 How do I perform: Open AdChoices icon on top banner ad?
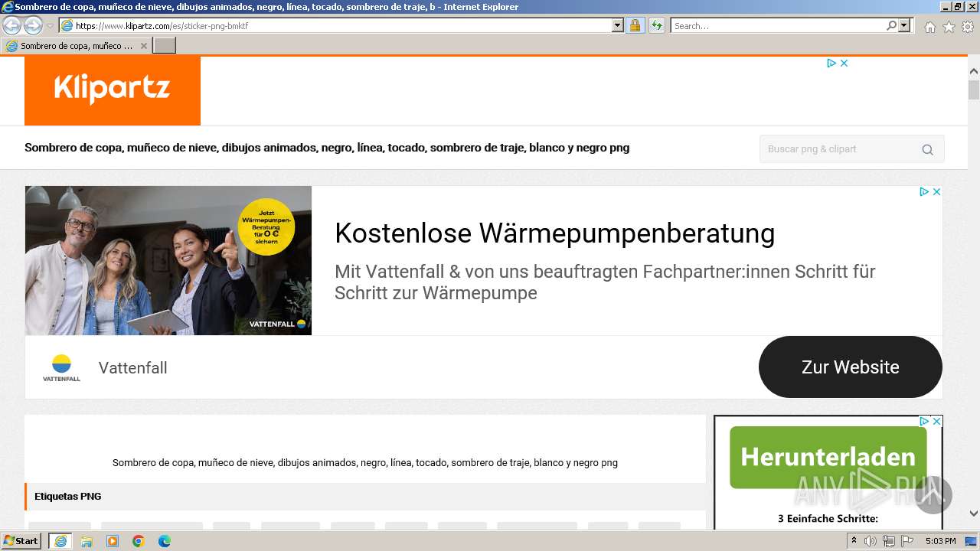tap(831, 64)
